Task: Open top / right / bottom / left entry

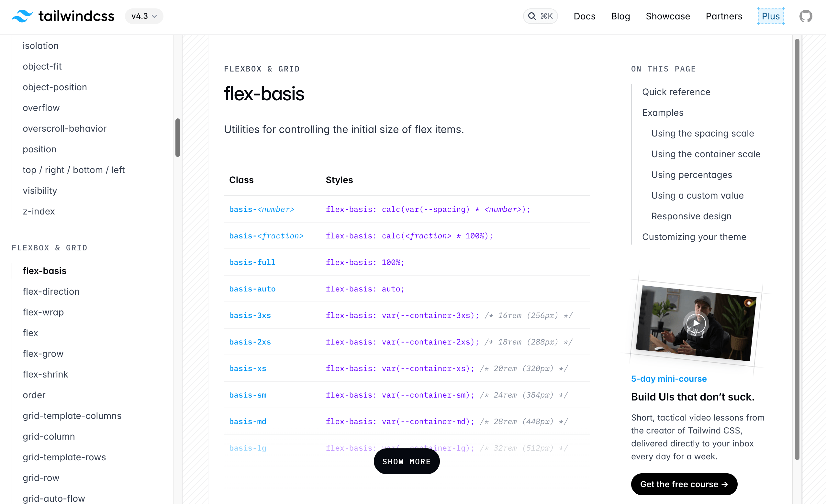Action: 73,170
